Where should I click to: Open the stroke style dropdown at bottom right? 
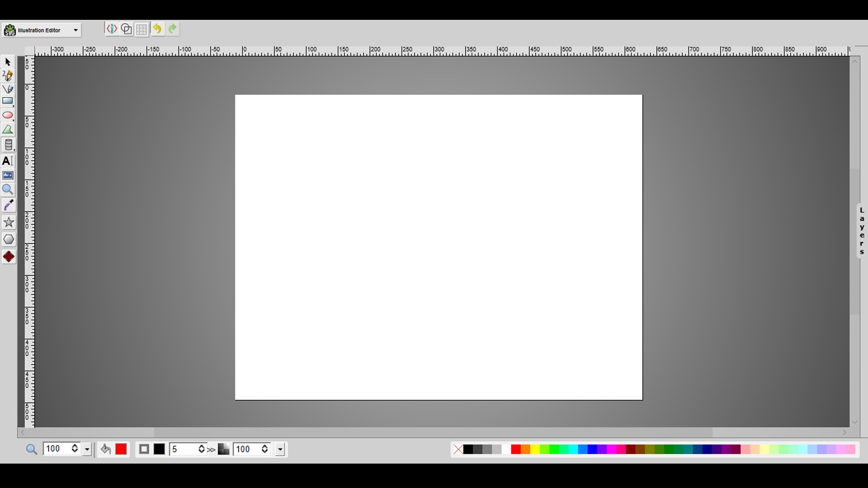click(x=280, y=449)
